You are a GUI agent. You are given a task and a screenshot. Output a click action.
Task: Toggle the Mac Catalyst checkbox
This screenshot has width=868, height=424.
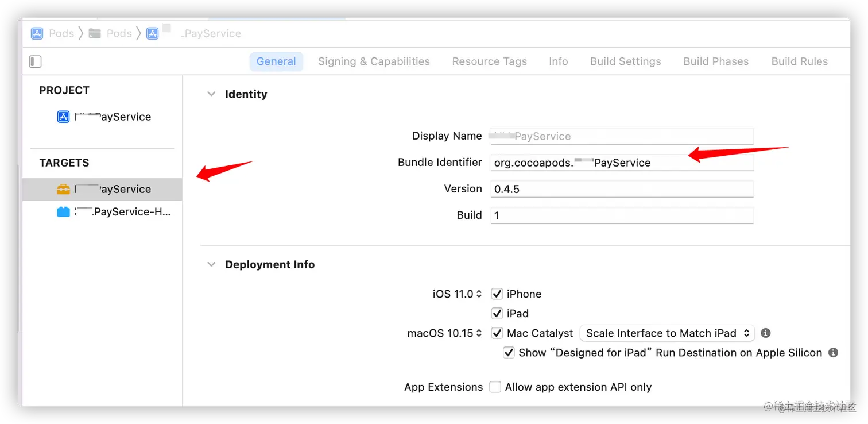(x=497, y=333)
